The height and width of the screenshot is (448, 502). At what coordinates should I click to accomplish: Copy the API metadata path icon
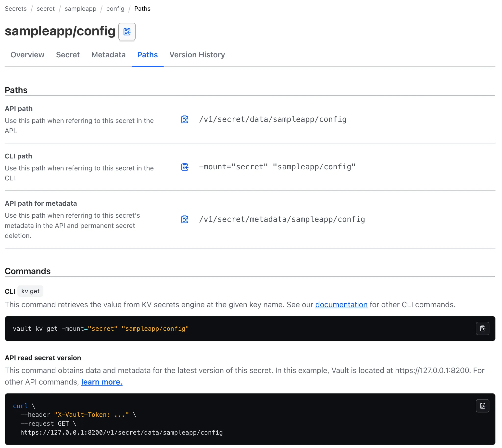click(x=185, y=219)
